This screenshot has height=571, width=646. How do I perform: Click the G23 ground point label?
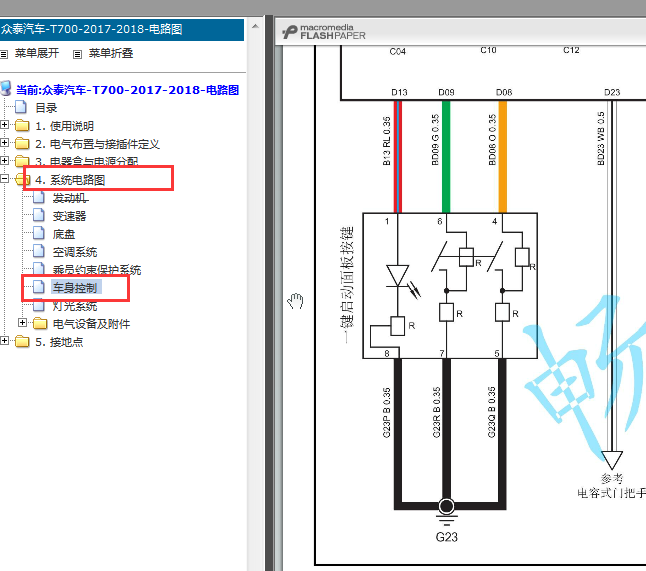pyautogui.click(x=447, y=537)
